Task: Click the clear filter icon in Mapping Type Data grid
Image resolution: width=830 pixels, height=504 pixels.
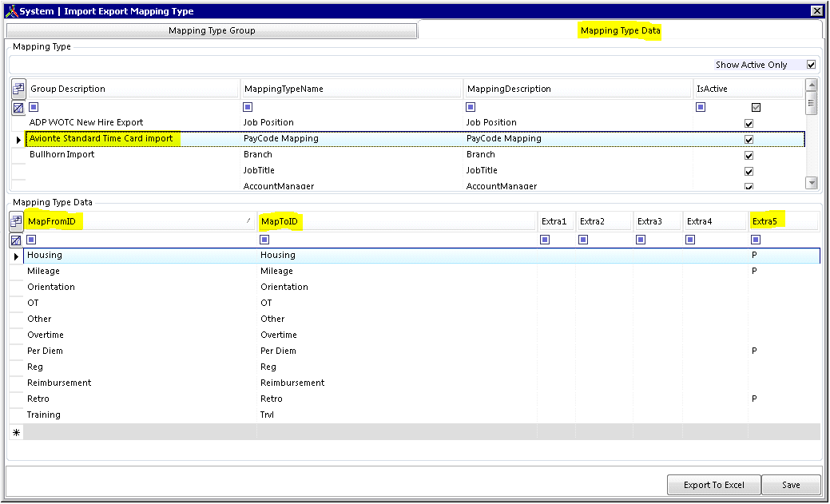Action: [17, 240]
